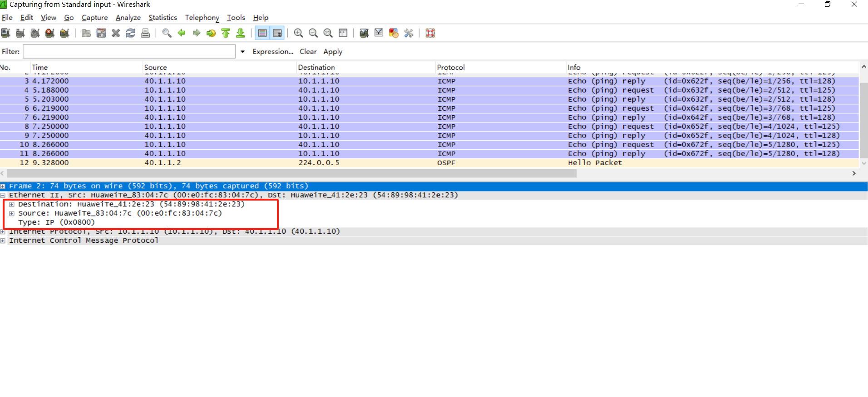Reset text zoom to normal size

point(328,33)
